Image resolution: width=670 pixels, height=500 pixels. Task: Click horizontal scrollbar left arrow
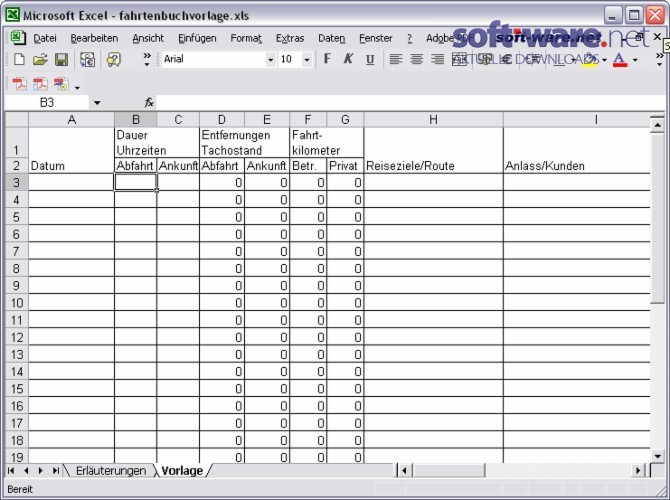tap(404, 471)
